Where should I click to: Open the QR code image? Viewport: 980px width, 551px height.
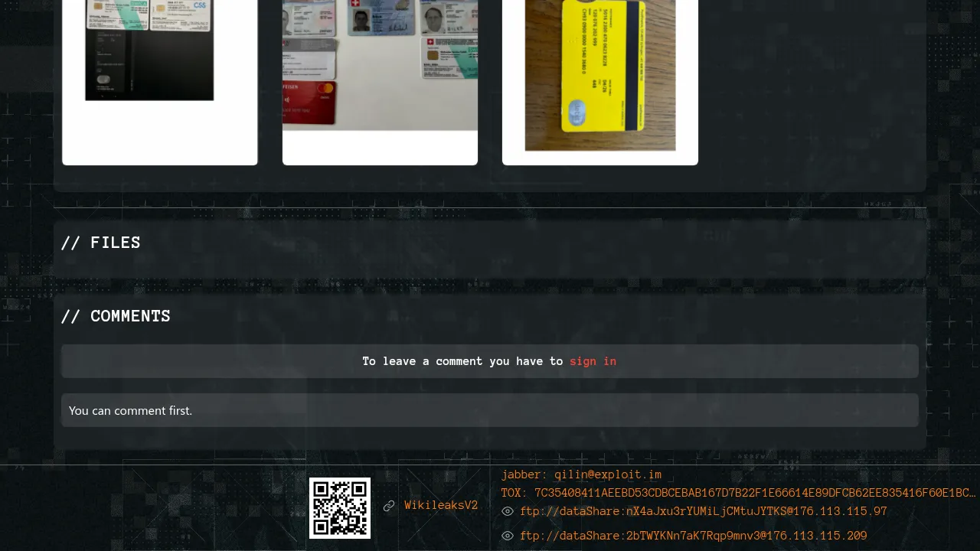coord(339,507)
